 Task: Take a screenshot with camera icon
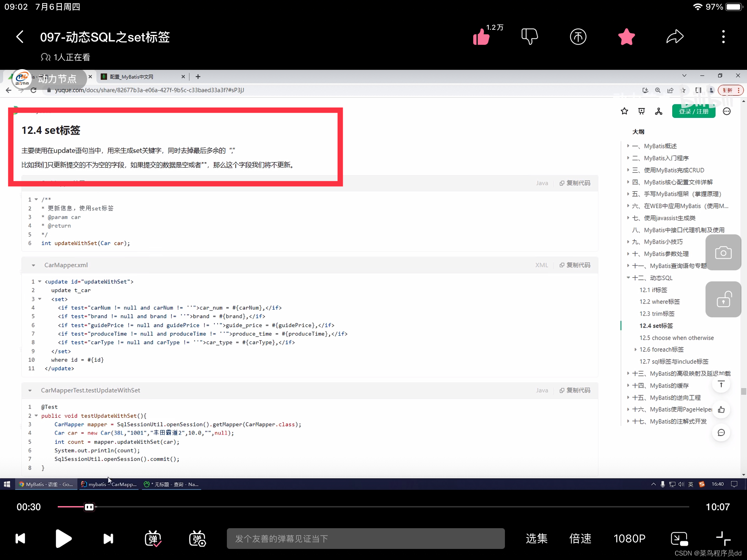(x=723, y=253)
